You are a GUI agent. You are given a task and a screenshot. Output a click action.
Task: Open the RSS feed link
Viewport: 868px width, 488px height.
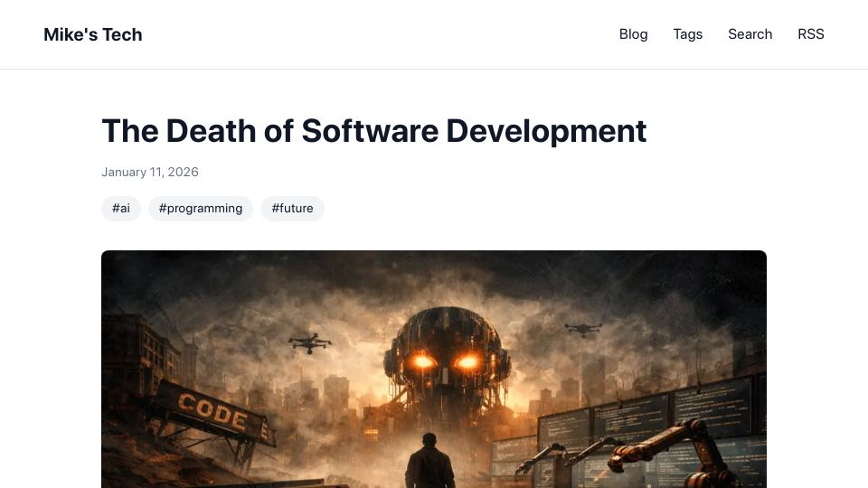pos(811,34)
